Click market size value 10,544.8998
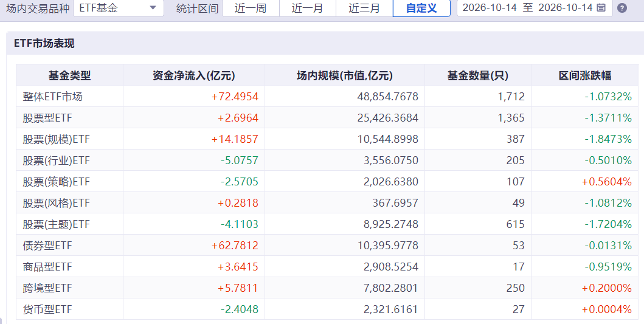644x324 pixels. click(x=388, y=139)
